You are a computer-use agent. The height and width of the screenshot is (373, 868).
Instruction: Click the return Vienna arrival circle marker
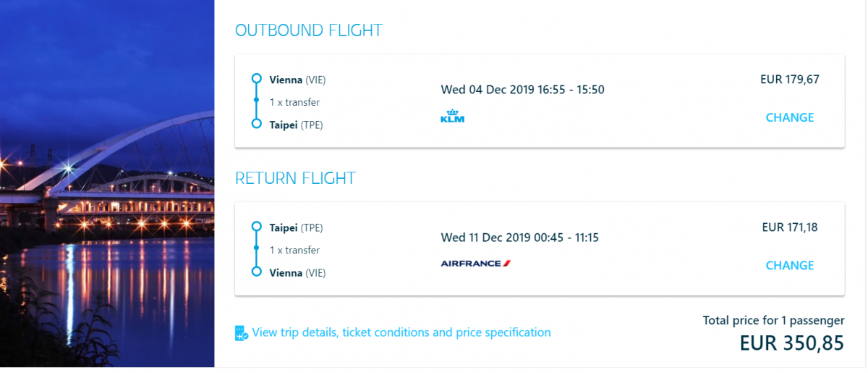256,272
